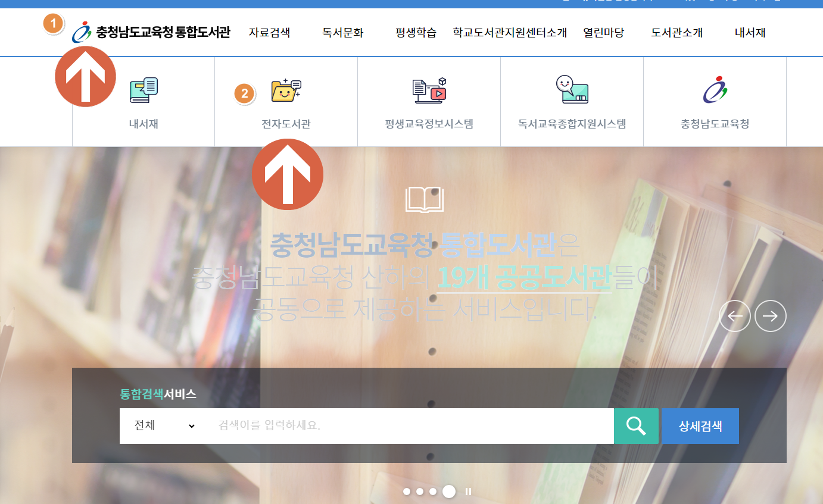This screenshot has width=823, height=504.
Task: Focus the 검색어를 입력하세요 search field
Action: tap(411, 426)
